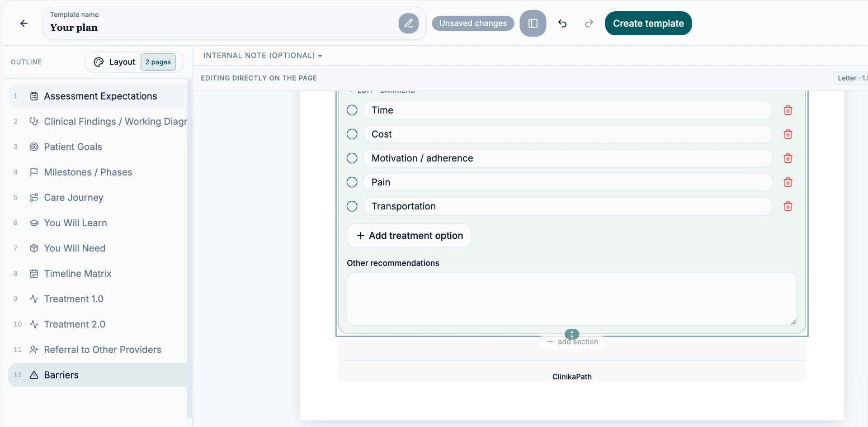Delete the Time option

pyautogui.click(x=788, y=110)
